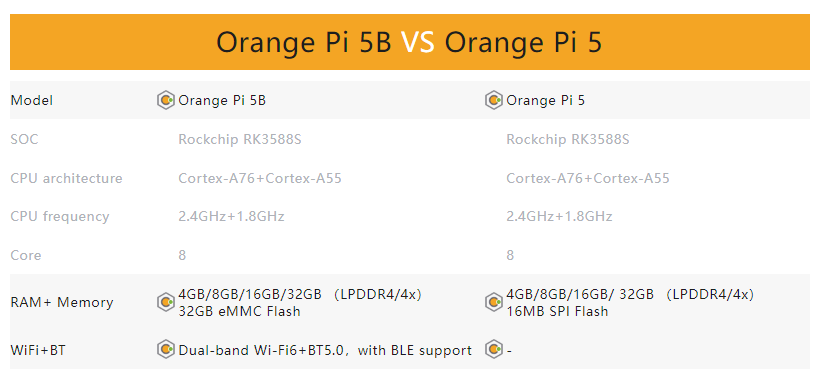
Task: Click the hexagon icon beside Orange Pi 5 model
Action: coord(493,100)
